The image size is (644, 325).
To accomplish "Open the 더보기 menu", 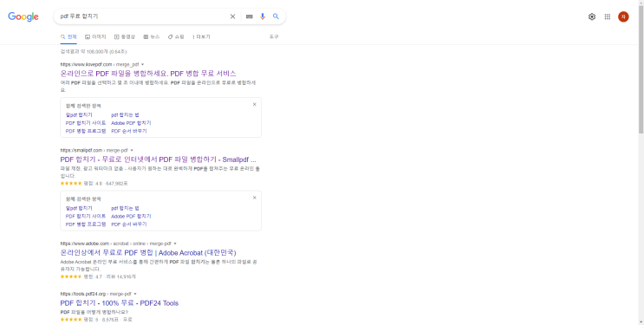I will tap(201, 36).
